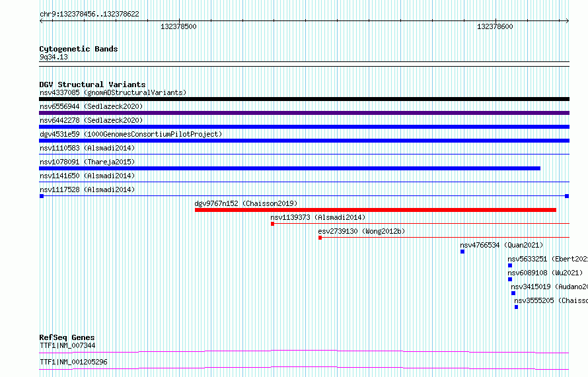Viewport: 588px width, 377px height.
Task: Click the DGV Structural Variants track title
Action: (92, 85)
